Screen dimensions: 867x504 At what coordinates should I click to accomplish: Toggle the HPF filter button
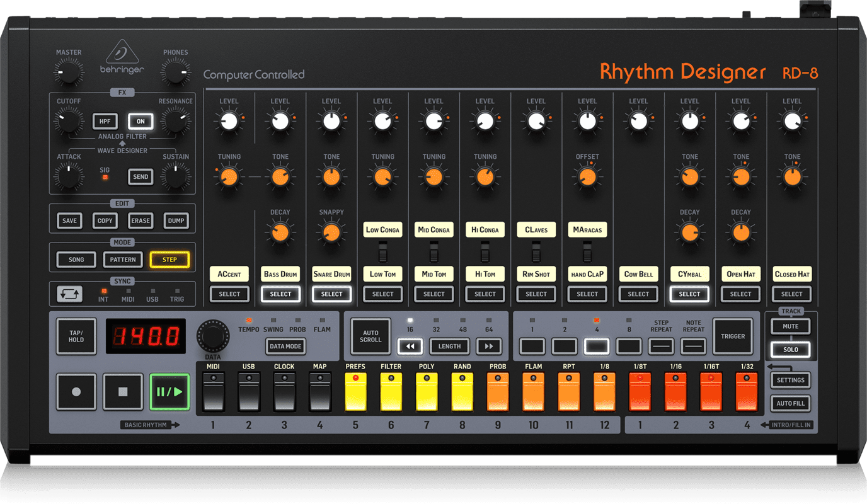105,121
